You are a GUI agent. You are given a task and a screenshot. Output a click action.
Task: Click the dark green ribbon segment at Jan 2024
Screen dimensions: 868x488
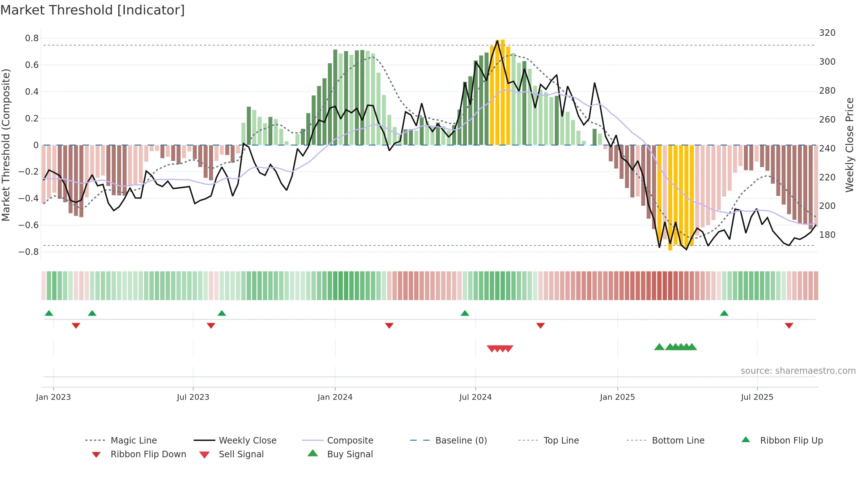(x=335, y=286)
